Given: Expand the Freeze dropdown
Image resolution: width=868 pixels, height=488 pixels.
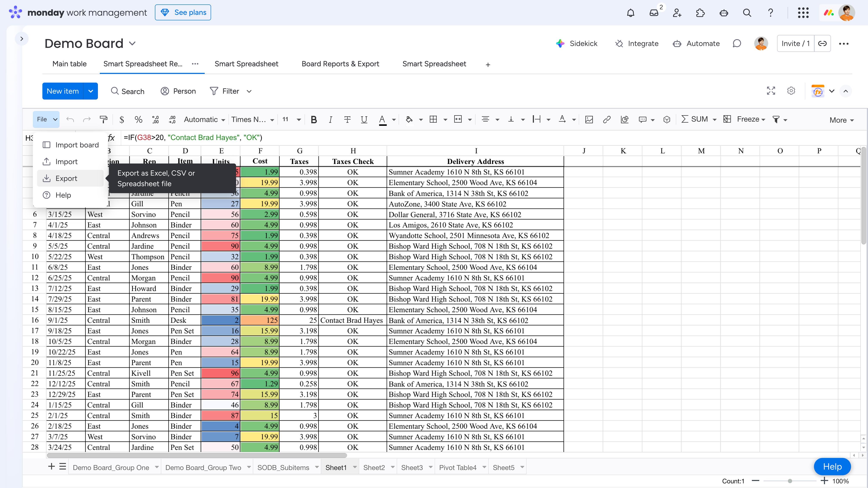Looking at the screenshot, I should pyautogui.click(x=764, y=119).
